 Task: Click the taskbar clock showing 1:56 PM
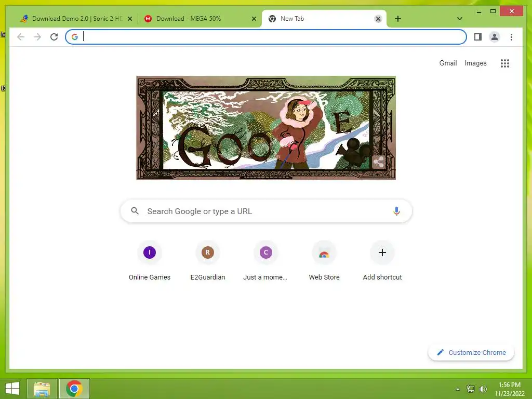coord(509,389)
